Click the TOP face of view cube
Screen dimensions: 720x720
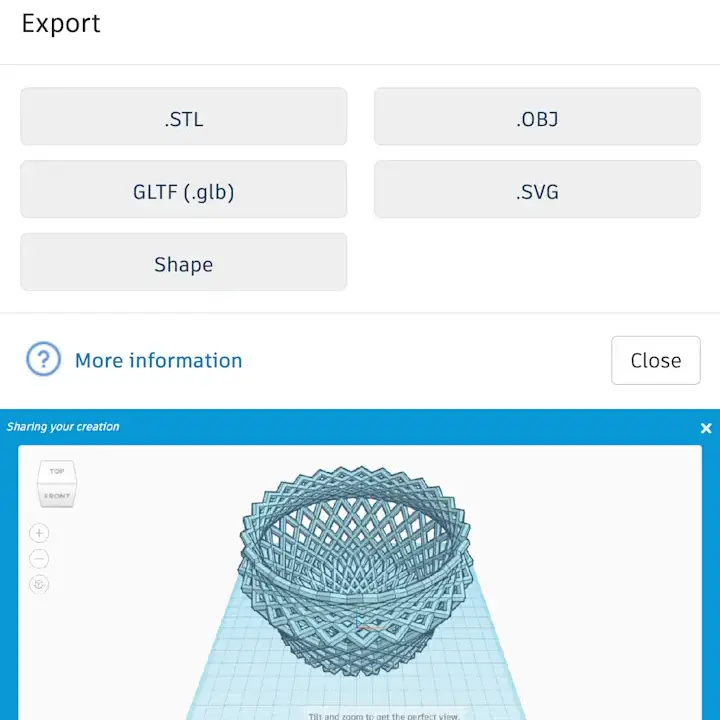pos(57,471)
